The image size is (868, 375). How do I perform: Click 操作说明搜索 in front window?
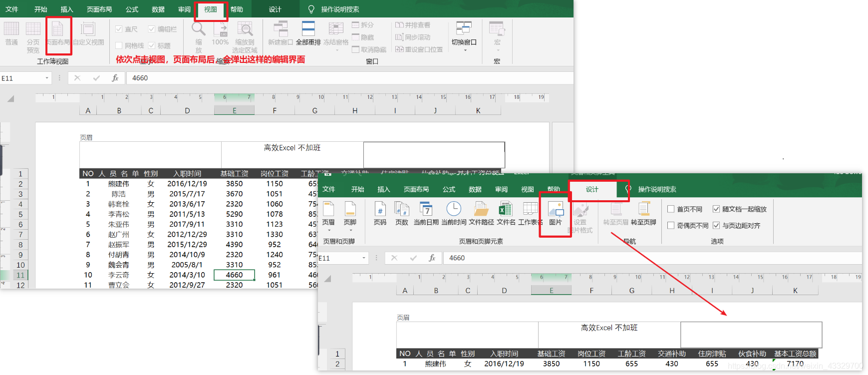pyautogui.click(x=657, y=189)
